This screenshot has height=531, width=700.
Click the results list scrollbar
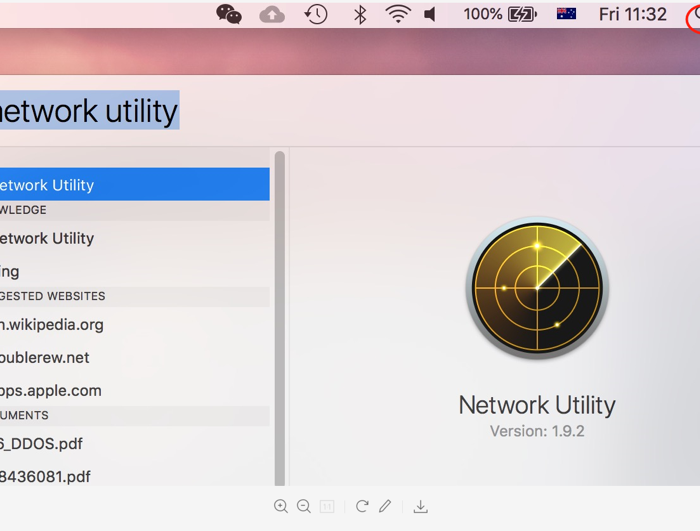coord(280,318)
